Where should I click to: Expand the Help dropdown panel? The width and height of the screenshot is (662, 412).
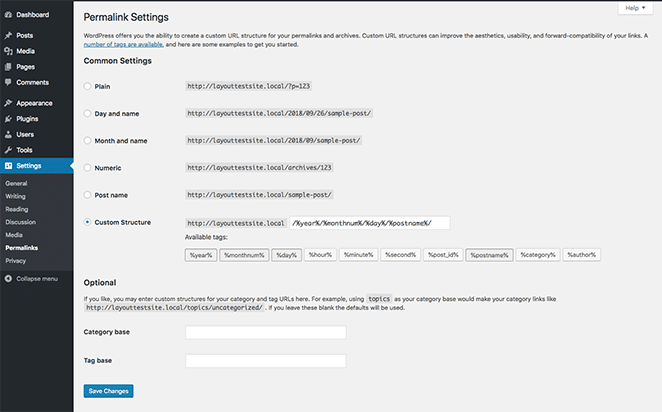635,7
